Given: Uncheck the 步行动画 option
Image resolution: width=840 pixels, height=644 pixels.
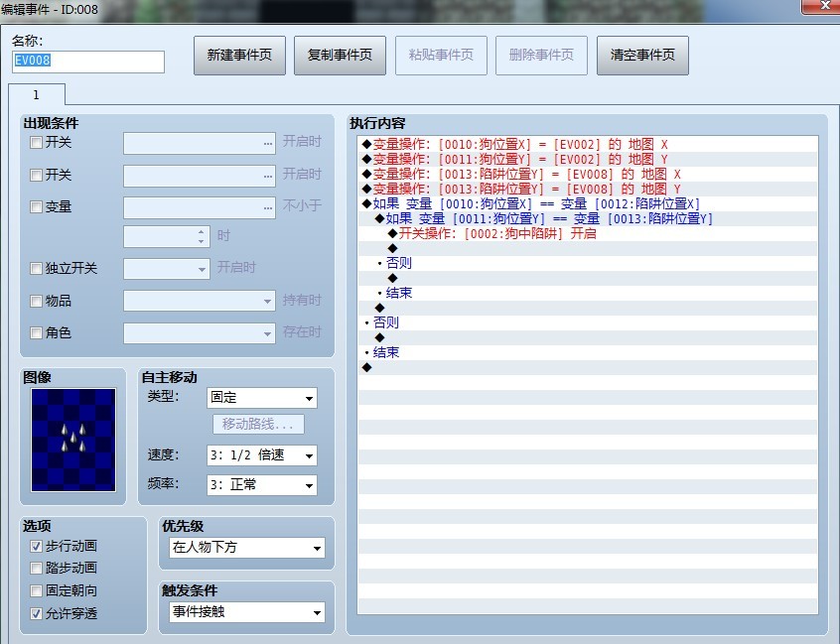Looking at the screenshot, I should (x=36, y=546).
